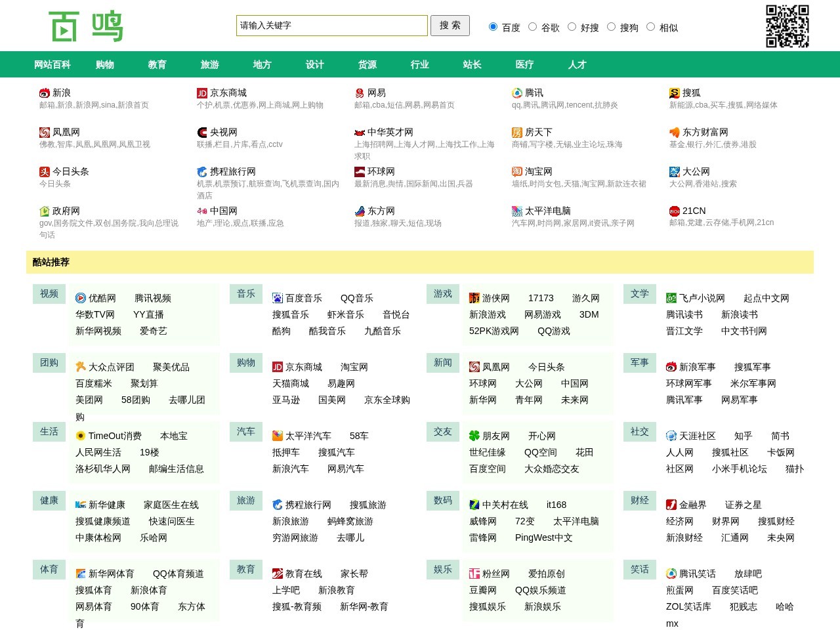Image resolution: width=840 pixels, height=630 pixels.
Task: Select the JD 京东商城 icon
Action: pos(201,93)
